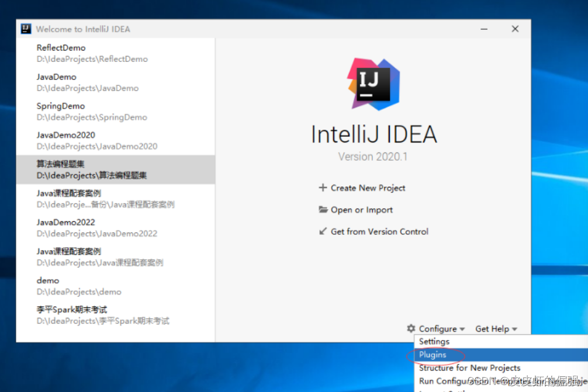588x392 pixels.
Task: Open the JavaDemo recent project
Action: coord(116,82)
